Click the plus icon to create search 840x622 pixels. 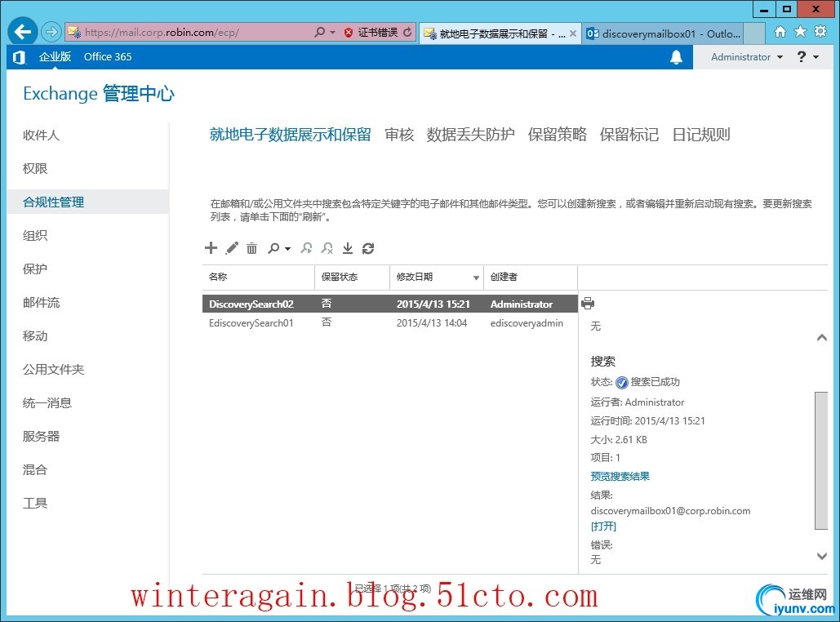click(x=211, y=247)
